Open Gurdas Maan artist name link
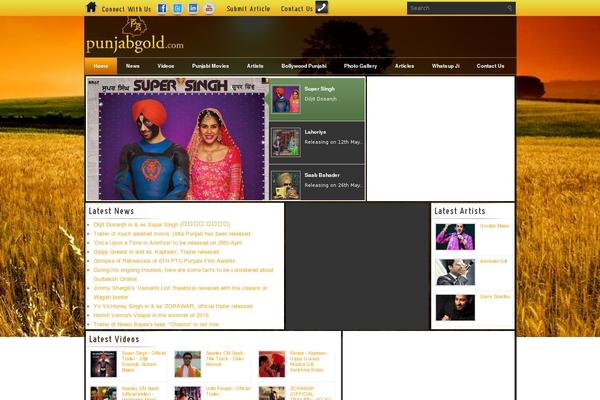Screen dimensions: 600x400 494,226
